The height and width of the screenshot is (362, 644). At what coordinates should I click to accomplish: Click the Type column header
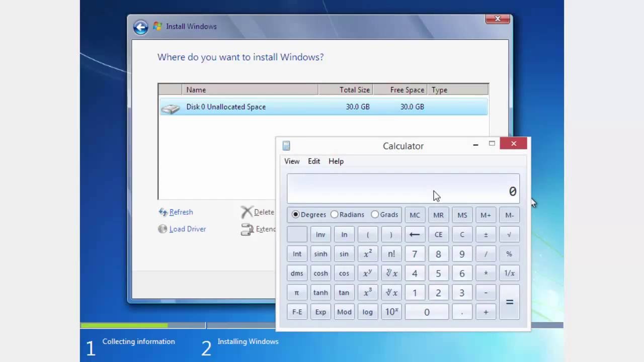pos(457,90)
